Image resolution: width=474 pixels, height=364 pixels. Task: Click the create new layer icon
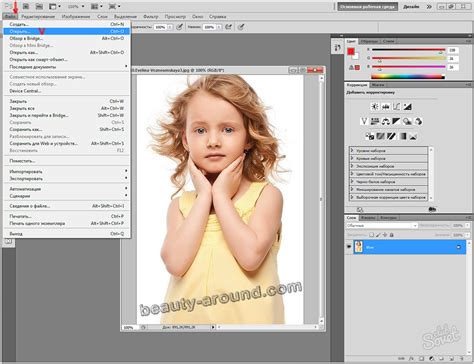point(452,359)
